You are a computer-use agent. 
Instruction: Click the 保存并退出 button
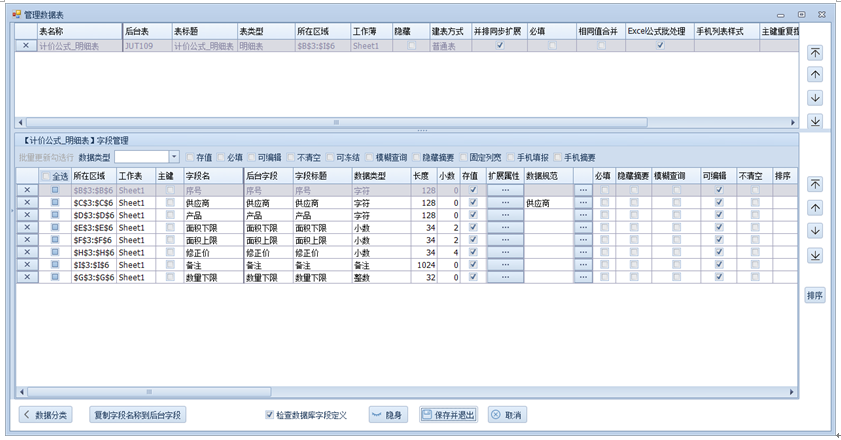click(448, 415)
